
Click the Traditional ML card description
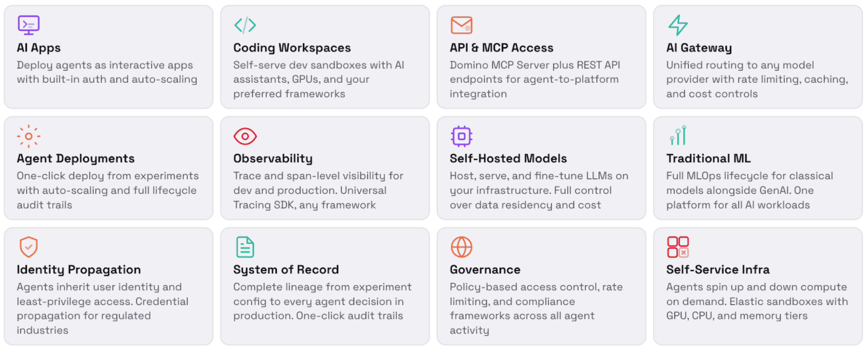[749, 190]
